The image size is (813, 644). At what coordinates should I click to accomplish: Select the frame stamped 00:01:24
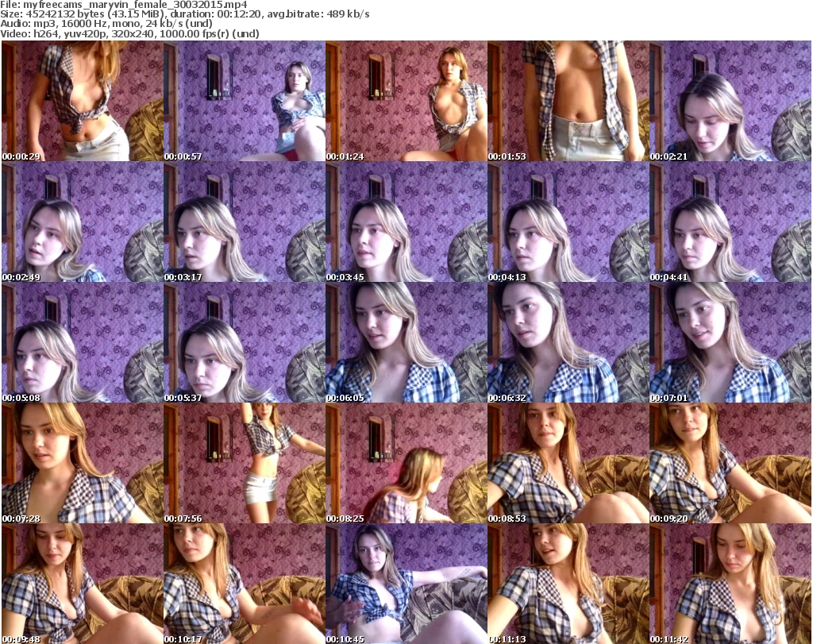point(406,101)
